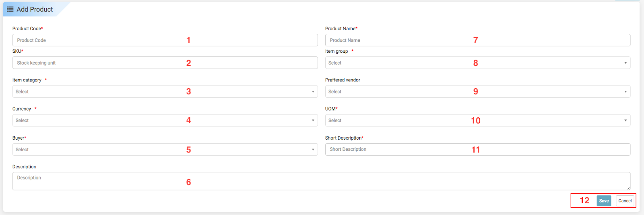
Task: Click the Cancel button
Action: (625, 201)
